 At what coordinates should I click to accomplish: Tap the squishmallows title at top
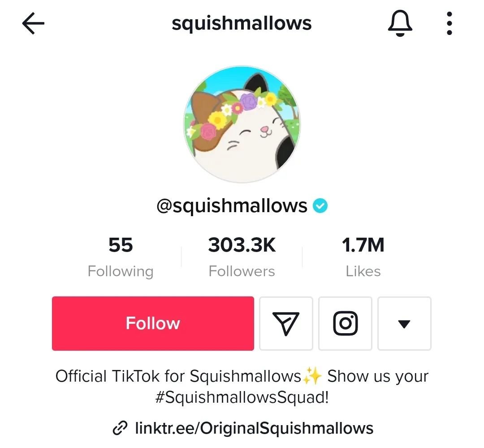[242, 23]
